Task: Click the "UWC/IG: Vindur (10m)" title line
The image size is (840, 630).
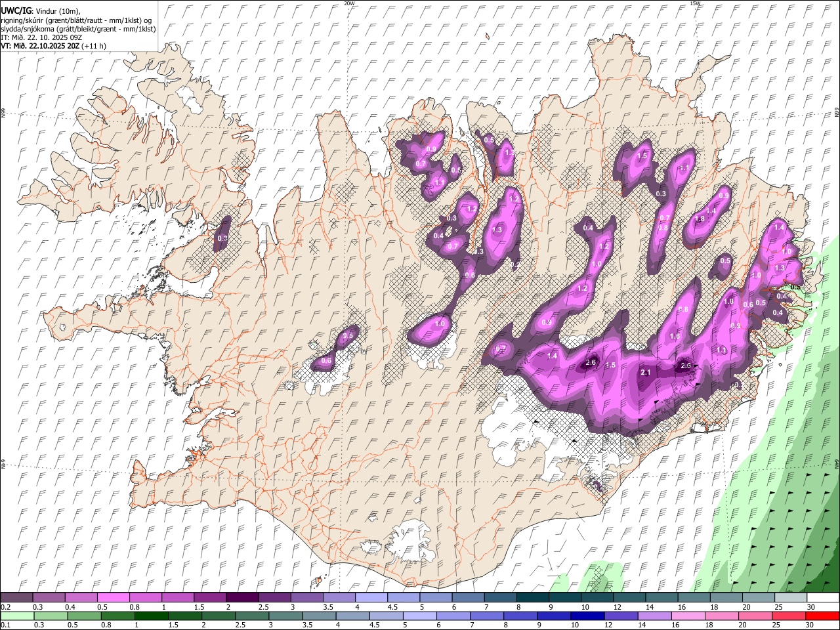Action: point(40,10)
